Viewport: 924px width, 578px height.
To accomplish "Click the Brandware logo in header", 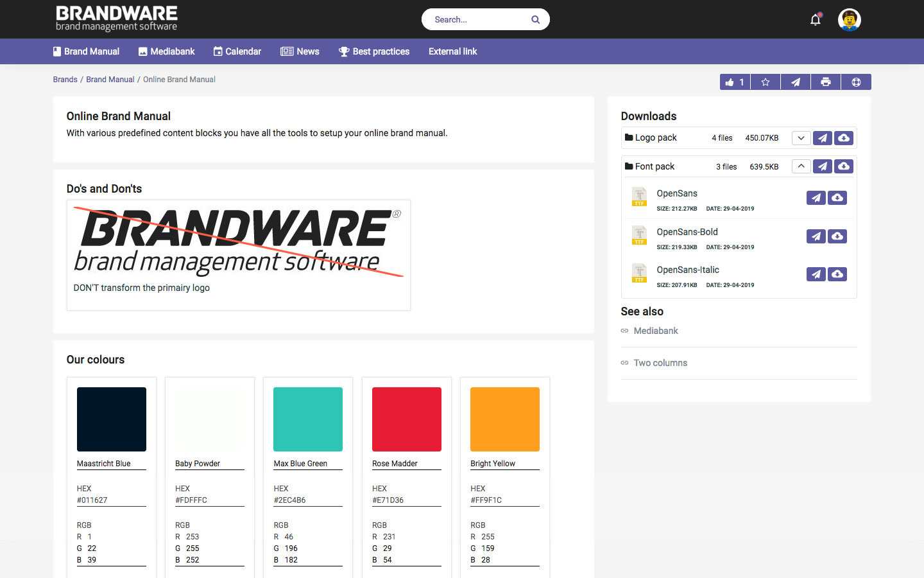I will tap(116, 19).
